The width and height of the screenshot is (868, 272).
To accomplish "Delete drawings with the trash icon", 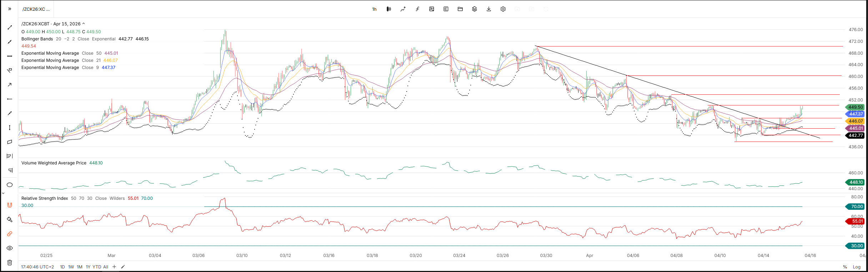I will [x=10, y=262].
